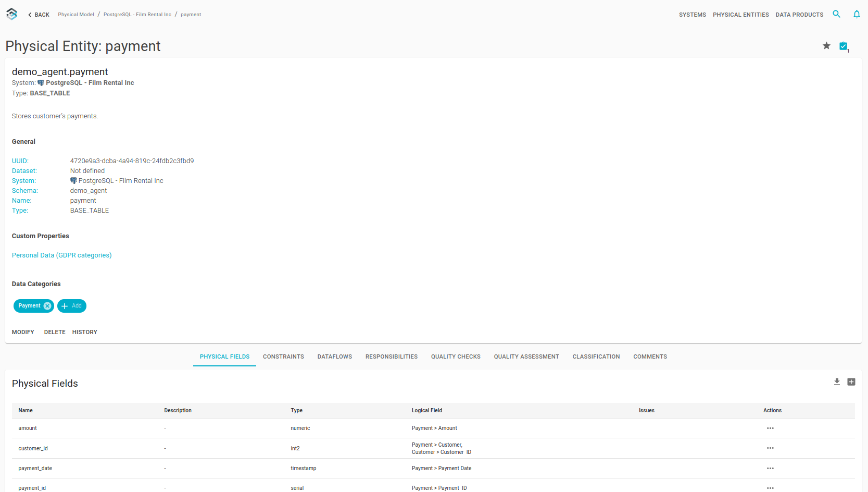
Task: Click the customer_id field name
Action: click(33, 449)
